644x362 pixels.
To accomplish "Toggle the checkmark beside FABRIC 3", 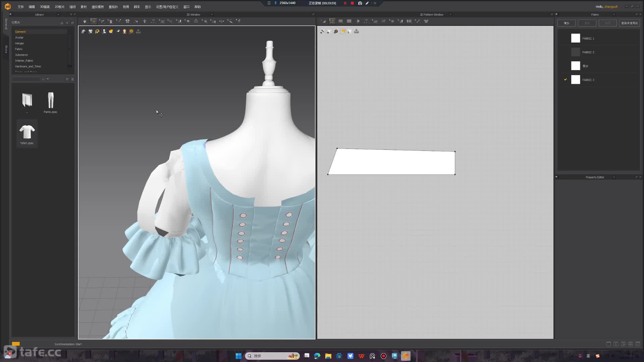I will 566,79.
